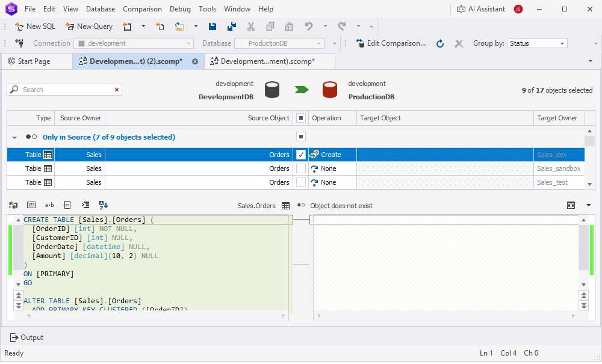Toggle the show line numbers icon
This screenshot has width=602, height=364.
[x=31, y=205]
